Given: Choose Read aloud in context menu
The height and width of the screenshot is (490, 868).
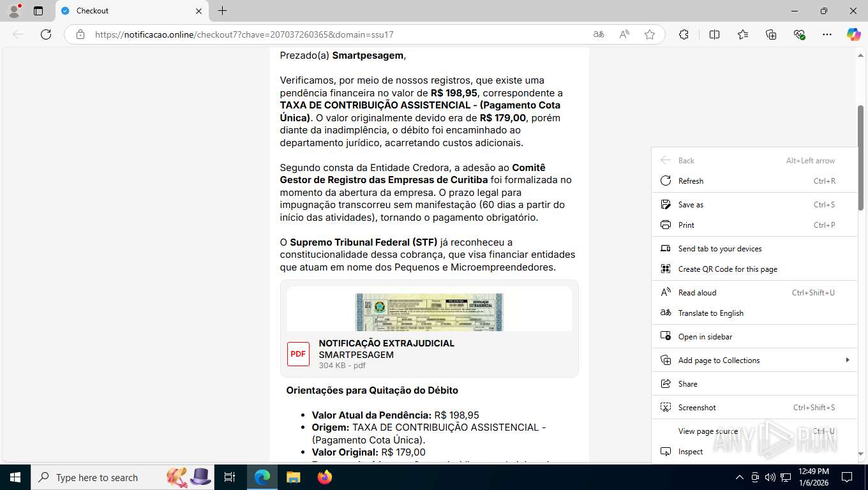Looking at the screenshot, I should 754,293.
